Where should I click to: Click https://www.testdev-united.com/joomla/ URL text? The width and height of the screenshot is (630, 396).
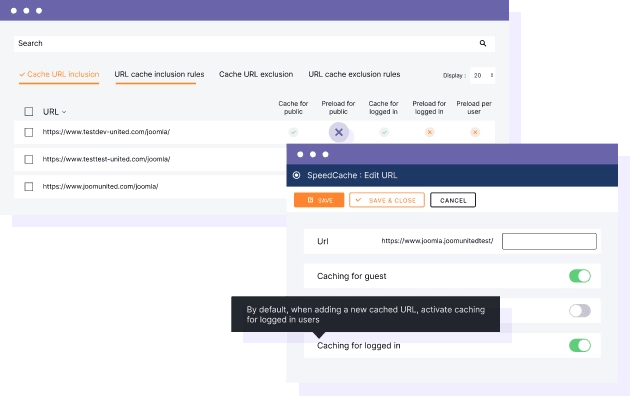pos(106,132)
